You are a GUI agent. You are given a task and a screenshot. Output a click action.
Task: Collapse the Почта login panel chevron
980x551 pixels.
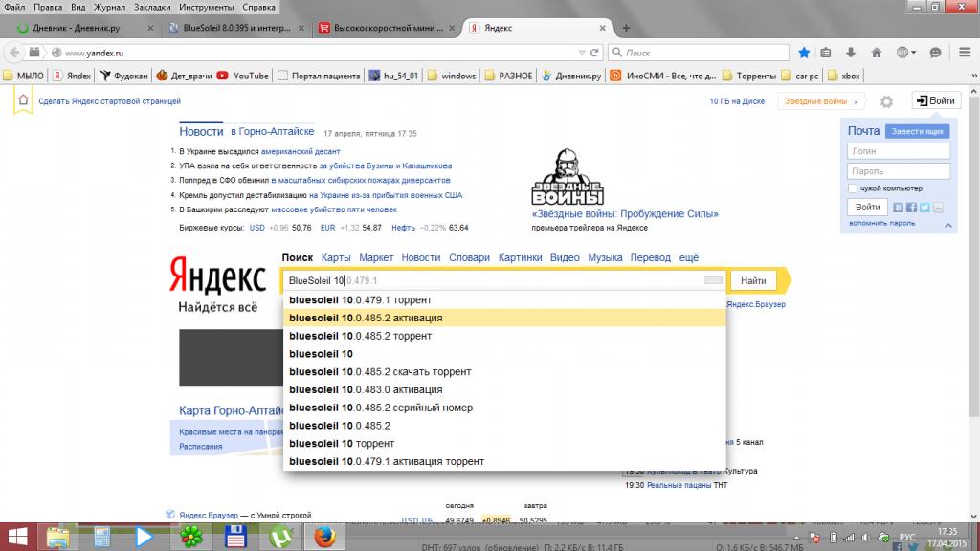tap(948, 223)
